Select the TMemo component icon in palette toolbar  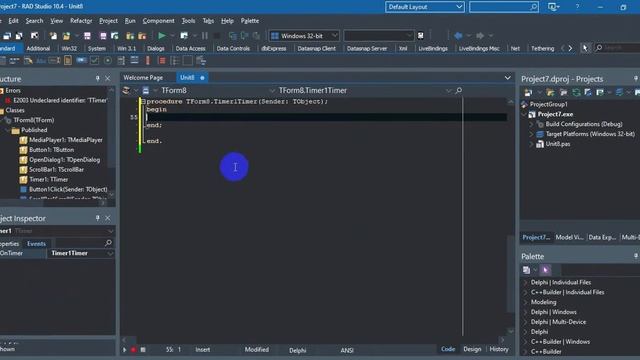tap(68, 61)
